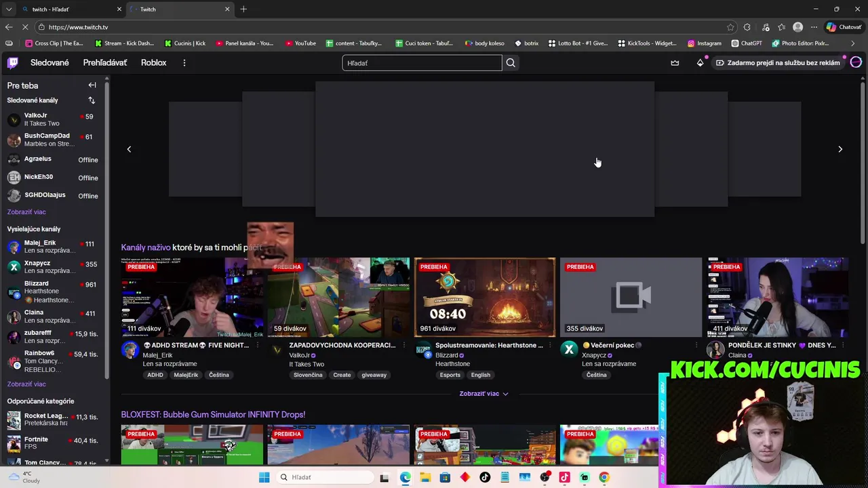Open BLOXFEST Bubble Gum Simulator link

coord(213,415)
